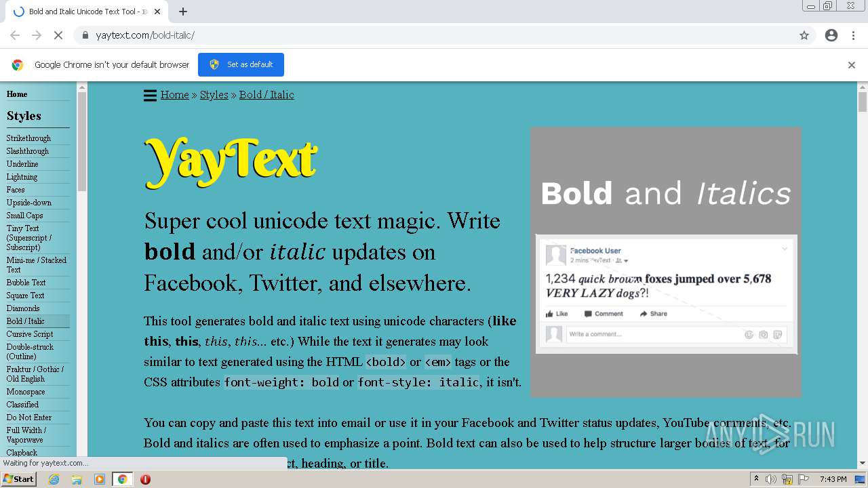Screen dimensions: 868x488
Task: Click the main page vertical scrollbar thumb
Action: [863, 102]
